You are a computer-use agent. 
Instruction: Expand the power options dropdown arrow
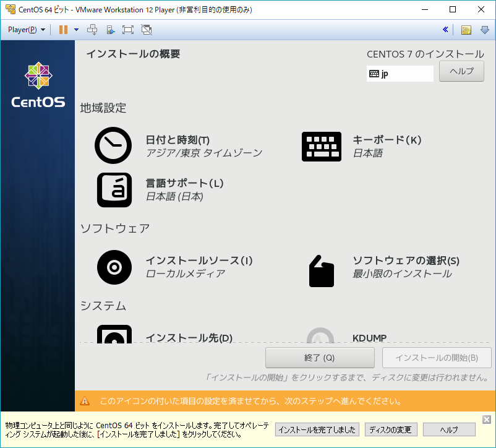pyautogui.click(x=76, y=30)
